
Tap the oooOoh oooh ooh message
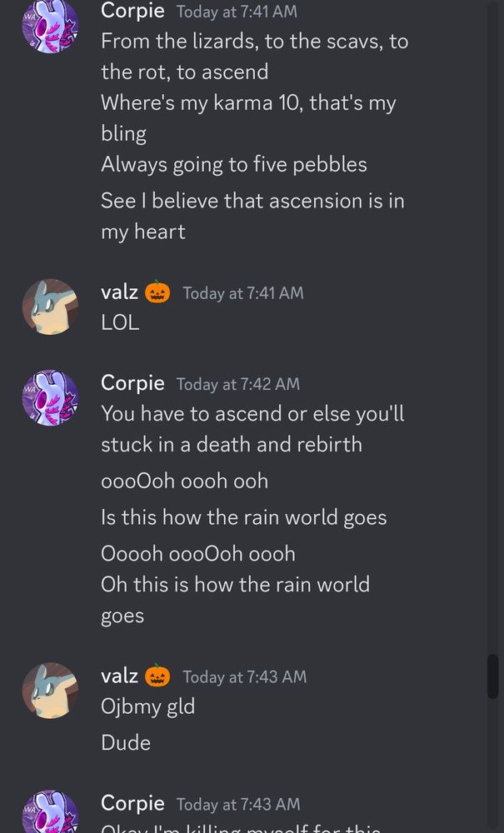pyautogui.click(x=184, y=481)
